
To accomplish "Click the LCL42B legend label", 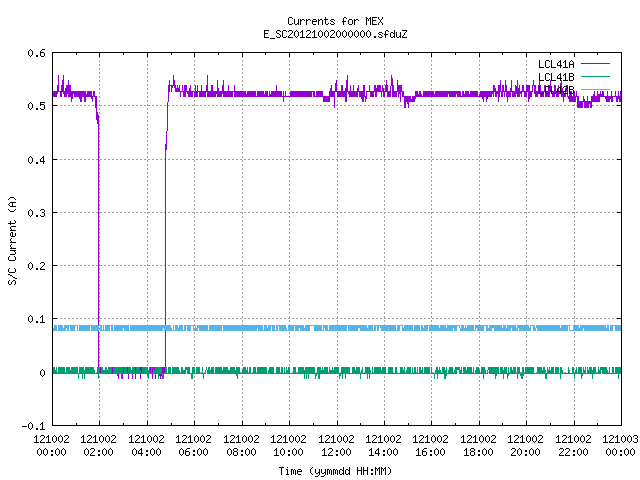I will [556, 90].
